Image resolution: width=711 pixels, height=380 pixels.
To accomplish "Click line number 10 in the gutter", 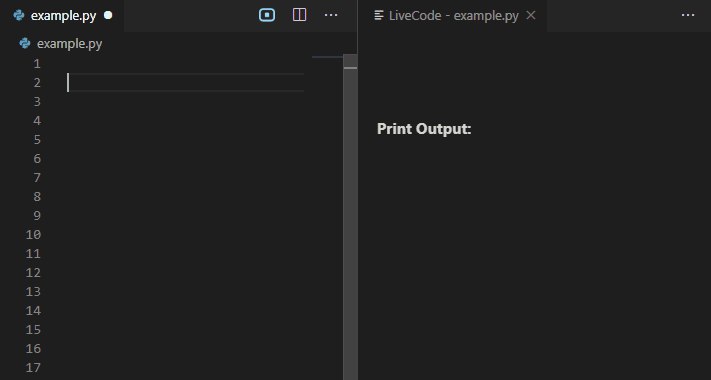I will coord(33,234).
